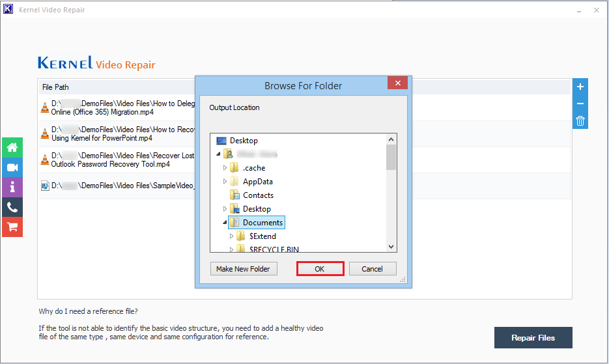Click the Cancel button in dialog
The image size is (609, 364).
(372, 269)
